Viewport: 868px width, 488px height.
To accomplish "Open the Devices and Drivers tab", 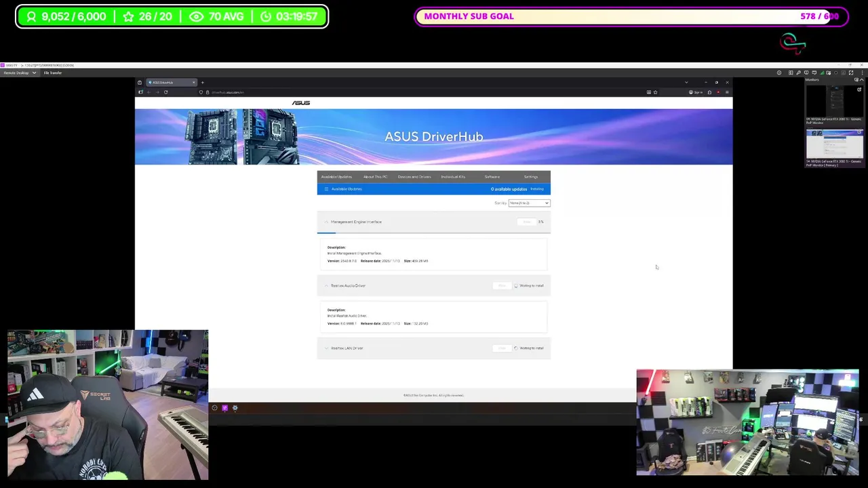I will (414, 177).
